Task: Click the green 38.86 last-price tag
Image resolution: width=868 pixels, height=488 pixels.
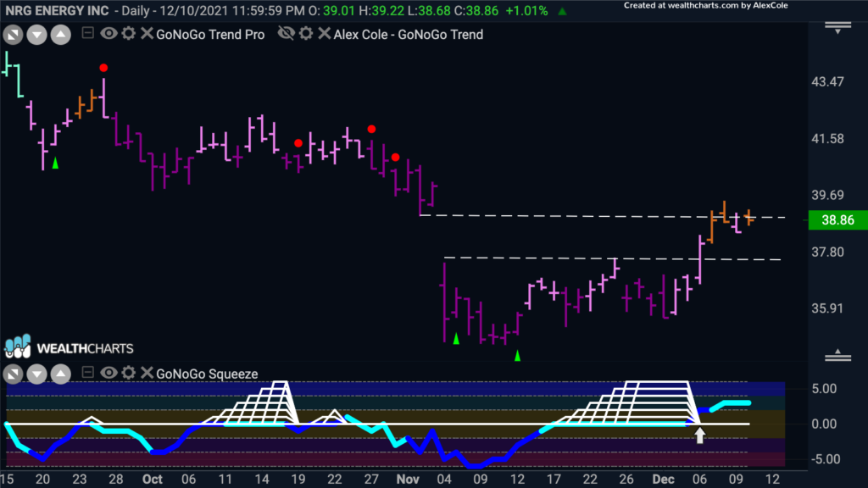Action: [x=838, y=219]
